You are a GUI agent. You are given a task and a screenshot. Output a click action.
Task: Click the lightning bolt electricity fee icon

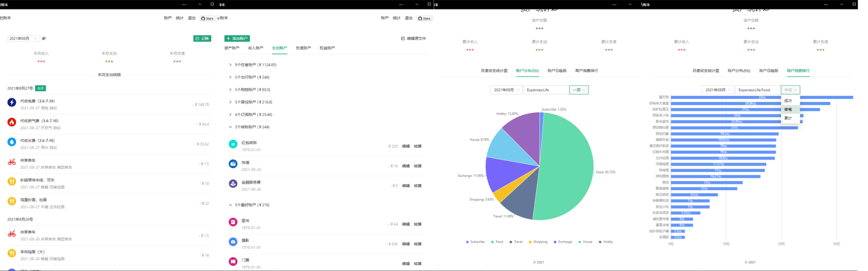click(x=12, y=103)
